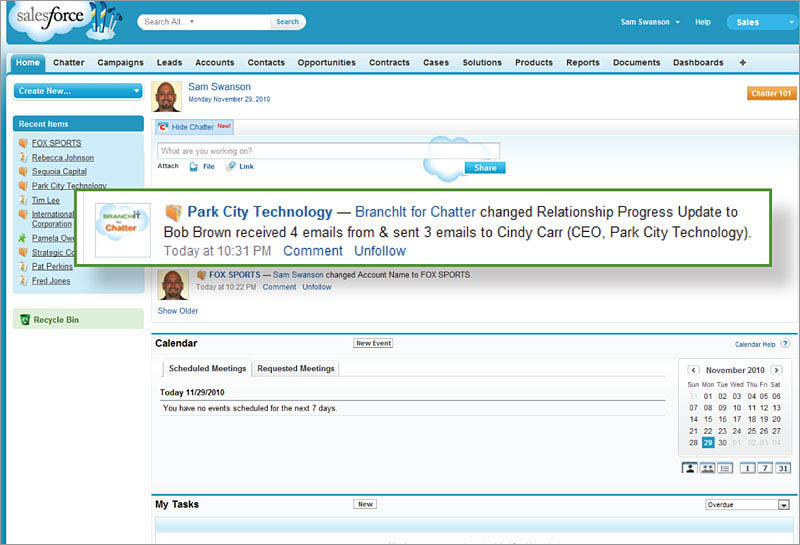Open the Accounts tab
The image size is (800, 545).
pos(215,63)
